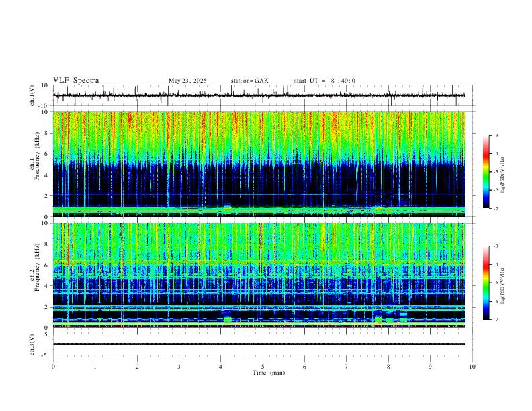The image size is (532, 411).
Task: Click the green burst near minute 7.8 in ch.2
Action: tap(378, 319)
